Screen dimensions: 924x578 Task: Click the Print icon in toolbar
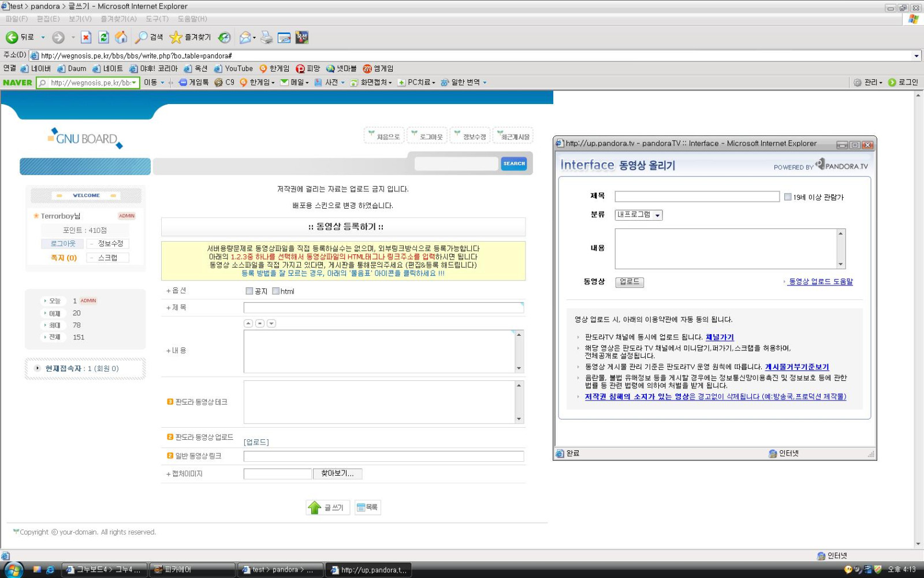[x=266, y=38]
